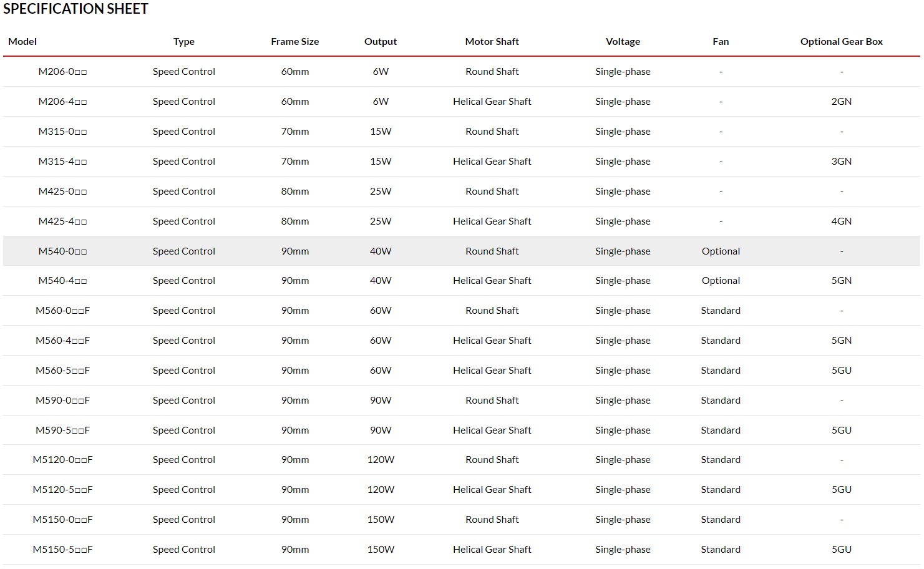Click the Voltage column header
Screen dimensions: 924x569
click(x=623, y=42)
